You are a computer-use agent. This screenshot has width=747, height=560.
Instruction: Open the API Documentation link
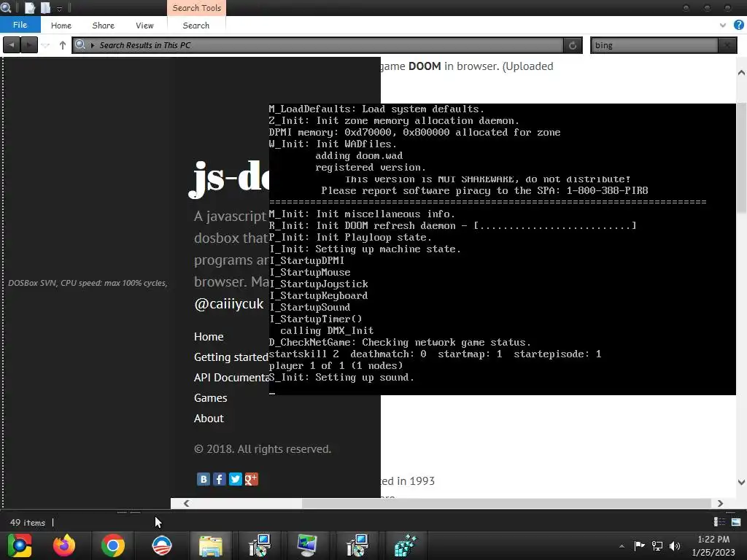coord(231,378)
